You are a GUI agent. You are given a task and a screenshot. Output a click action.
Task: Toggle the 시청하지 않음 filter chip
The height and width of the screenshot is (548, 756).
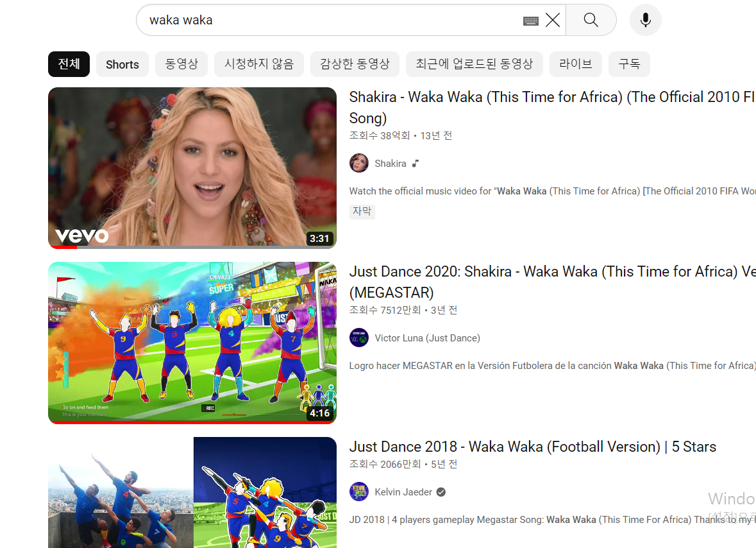(259, 64)
